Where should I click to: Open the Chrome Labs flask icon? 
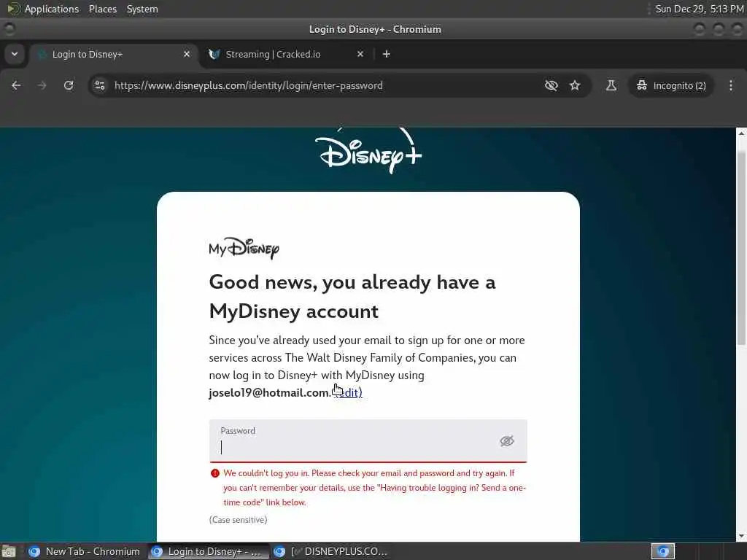(611, 85)
